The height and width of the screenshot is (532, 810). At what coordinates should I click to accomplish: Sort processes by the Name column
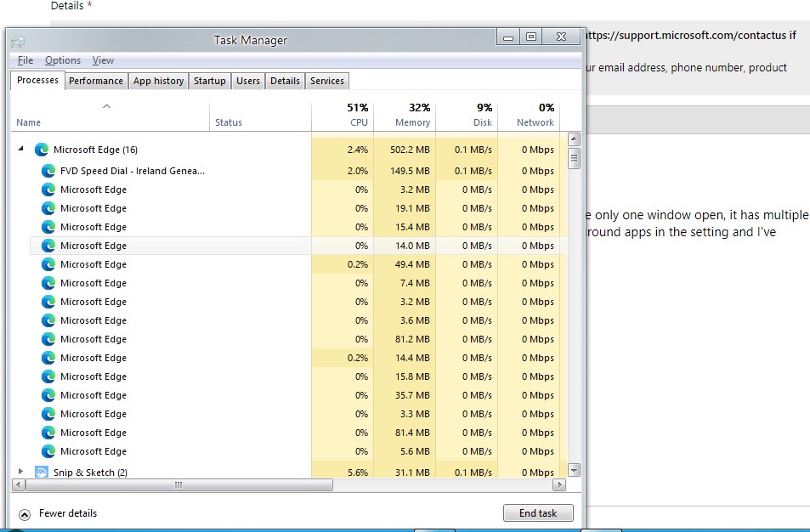[x=110, y=116]
